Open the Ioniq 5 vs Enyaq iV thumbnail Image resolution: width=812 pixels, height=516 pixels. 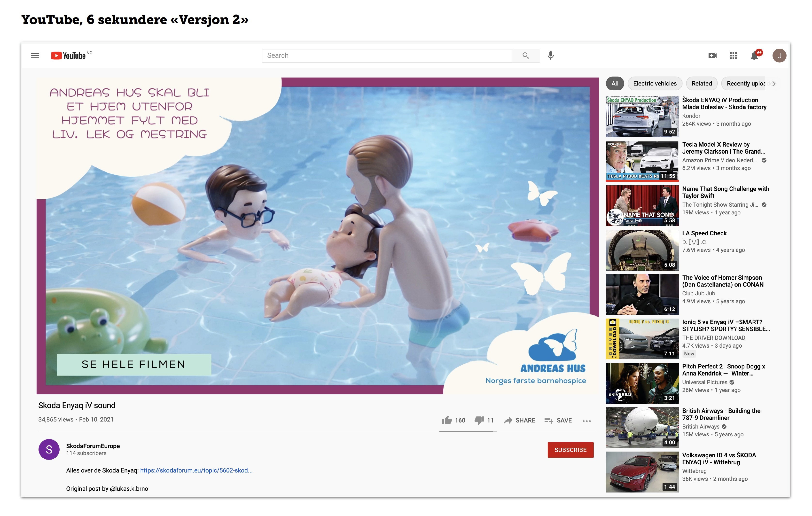tap(642, 339)
